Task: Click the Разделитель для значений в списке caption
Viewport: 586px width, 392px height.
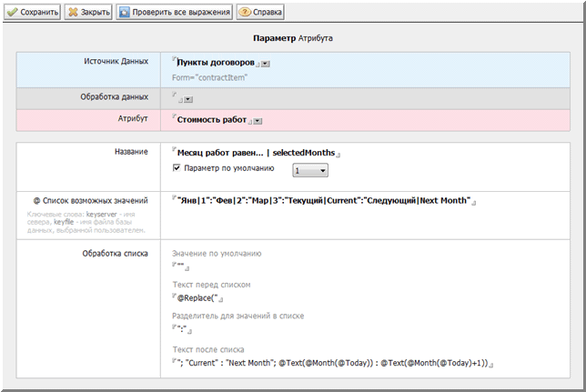Action: (238, 316)
